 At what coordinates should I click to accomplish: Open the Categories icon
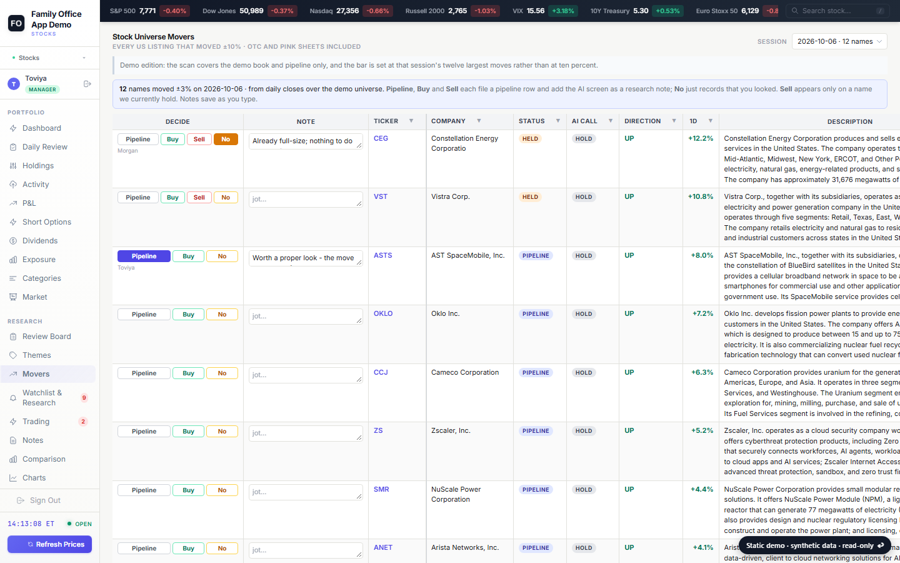click(x=13, y=278)
